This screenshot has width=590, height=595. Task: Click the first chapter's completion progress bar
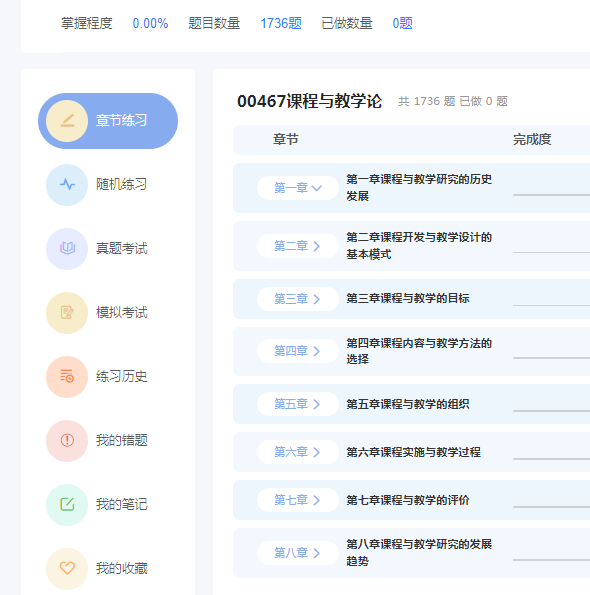click(551, 195)
